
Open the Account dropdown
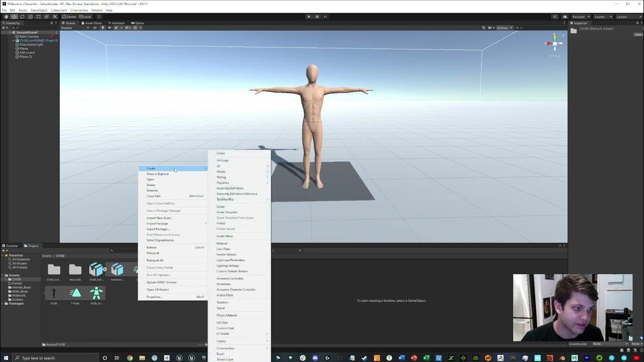(581, 17)
